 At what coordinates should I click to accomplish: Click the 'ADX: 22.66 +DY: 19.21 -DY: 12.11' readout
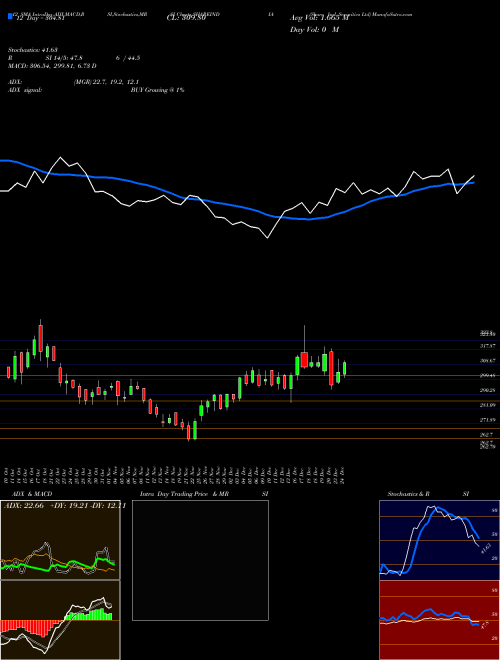(65, 506)
